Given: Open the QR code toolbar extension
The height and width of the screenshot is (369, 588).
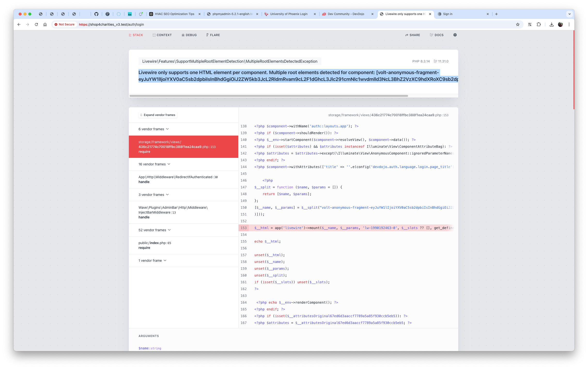Looking at the screenshot, I should pos(530,24).
